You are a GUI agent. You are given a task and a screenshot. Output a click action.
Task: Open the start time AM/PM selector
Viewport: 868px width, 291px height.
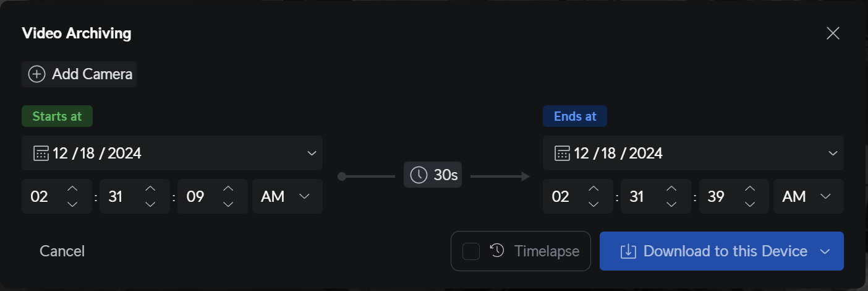click(x=287, y=197)
